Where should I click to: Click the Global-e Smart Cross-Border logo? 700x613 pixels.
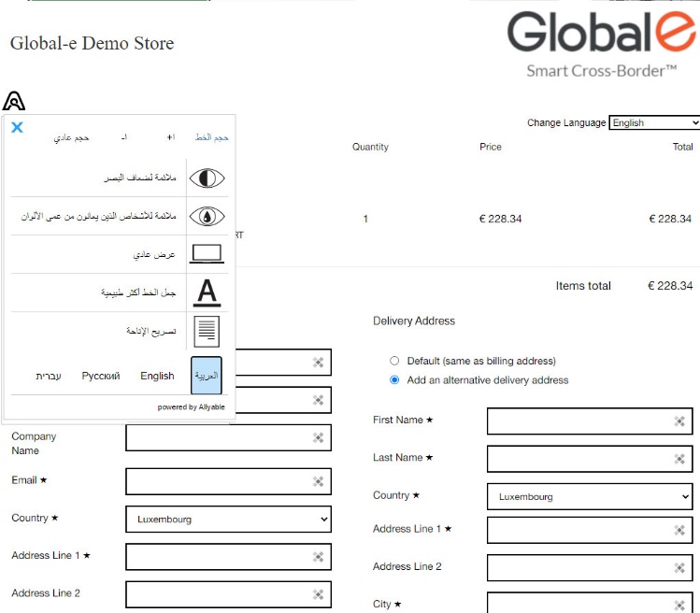pos(601,44)
